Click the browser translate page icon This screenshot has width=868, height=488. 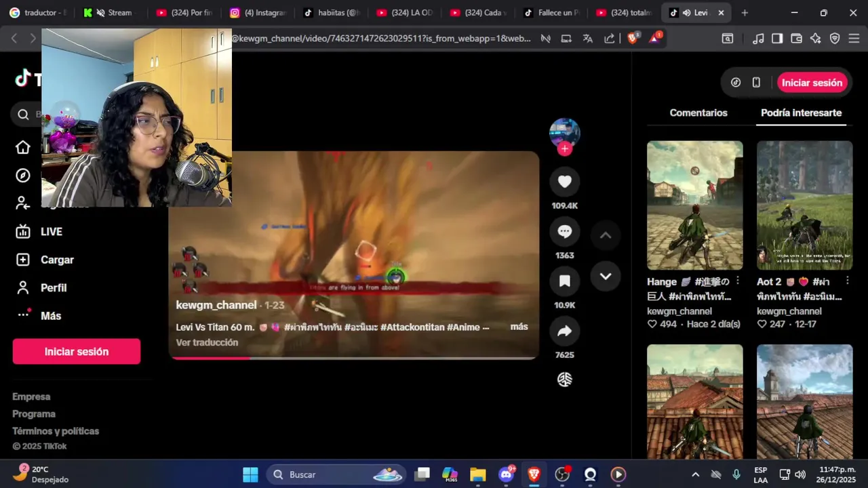[x=588, y=39]
